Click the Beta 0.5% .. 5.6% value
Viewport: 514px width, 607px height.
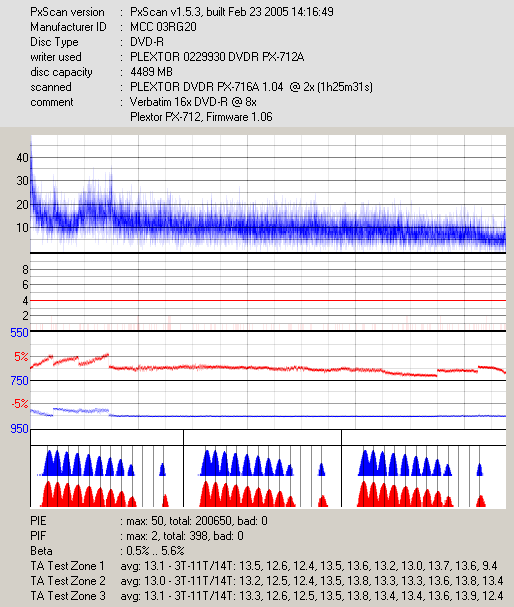pyautogui.click(x=155, y=551)
